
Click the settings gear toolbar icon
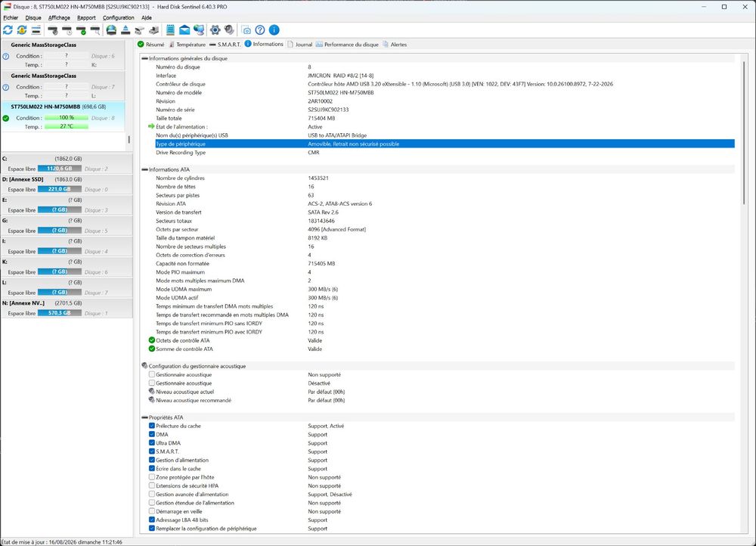click(x=215, y=30)
